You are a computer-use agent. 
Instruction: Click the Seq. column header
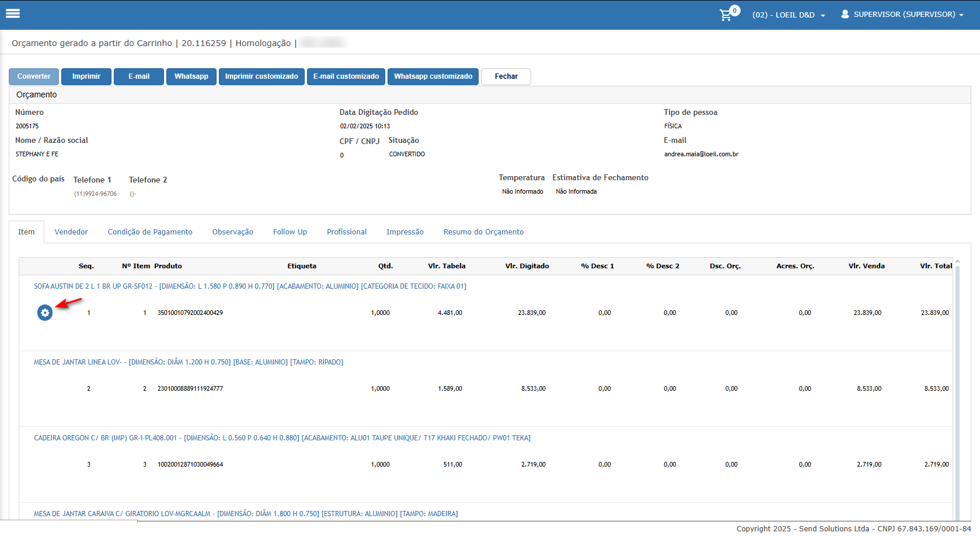[86, 266]
